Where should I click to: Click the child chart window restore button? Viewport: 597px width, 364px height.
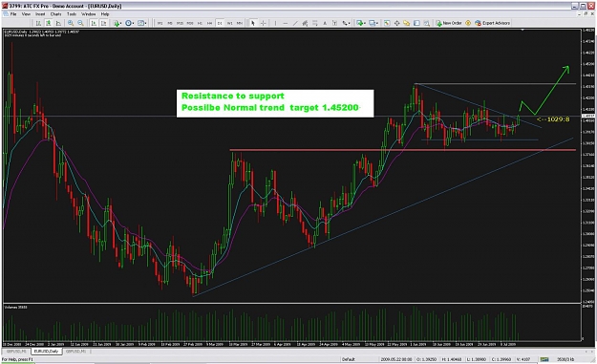point(585,13)
